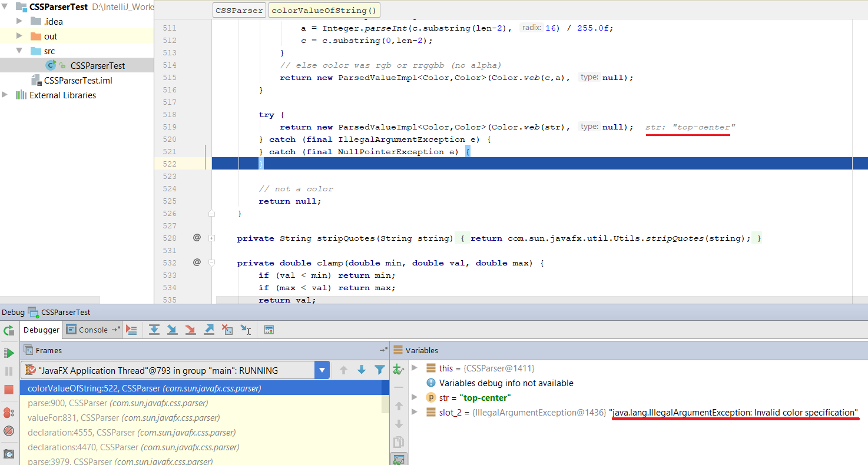Toggle the watches view button in Variables
Screen dimensions: 868x465
(399, 459)
